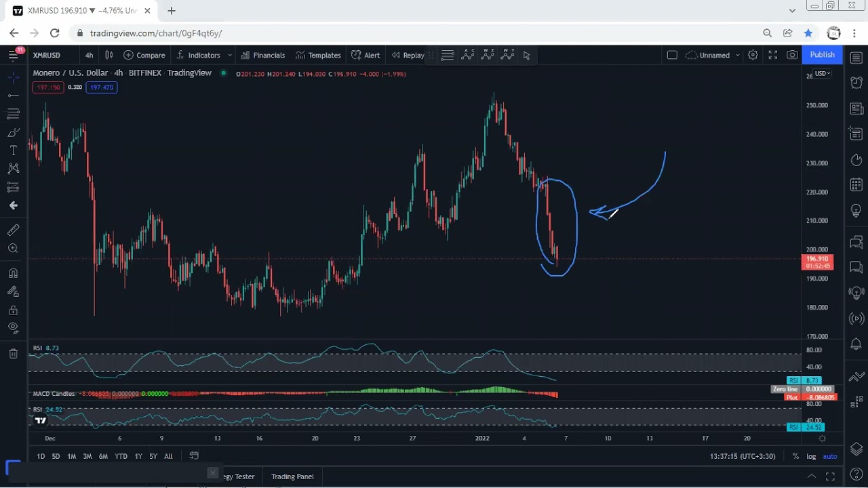Collapse the bottom panel chevron

pos(811,476)
